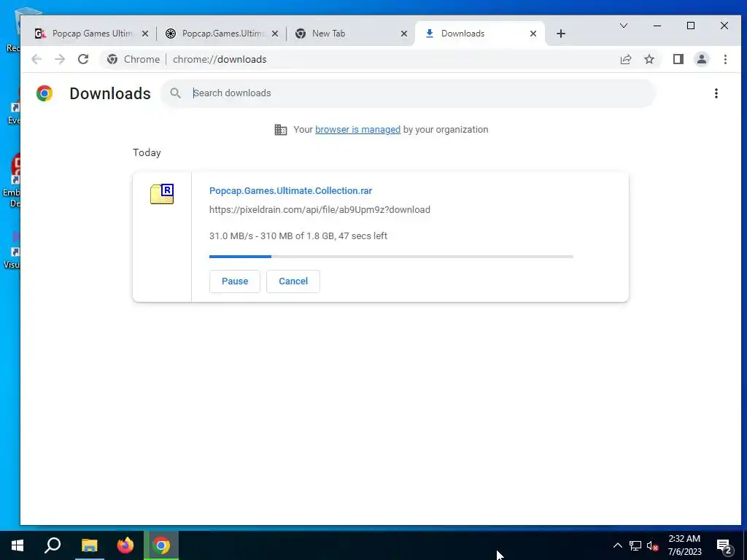
Task: Open the Chrome side panel
Action: (678, 59)
